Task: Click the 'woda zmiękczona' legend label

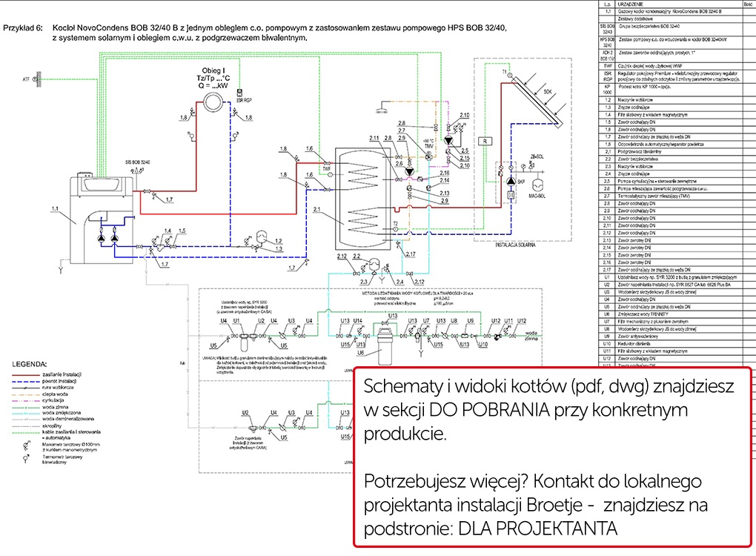Action: (x=62, y=413)
